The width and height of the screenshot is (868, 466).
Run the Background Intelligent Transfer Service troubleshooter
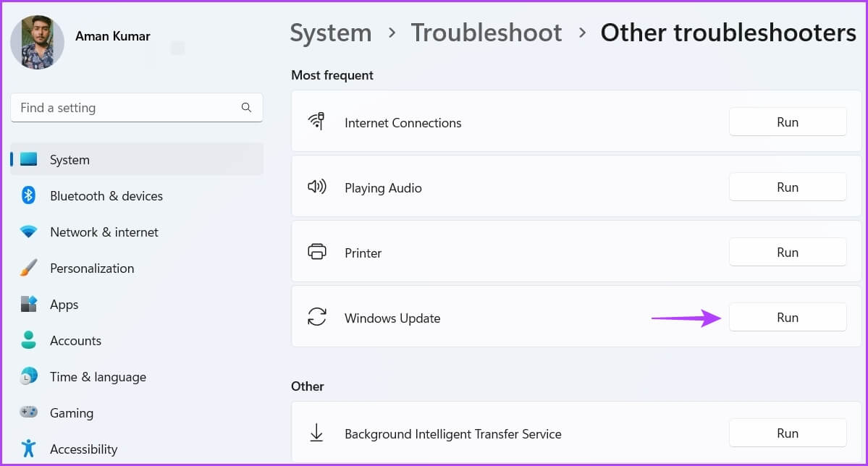coord(787,433)
